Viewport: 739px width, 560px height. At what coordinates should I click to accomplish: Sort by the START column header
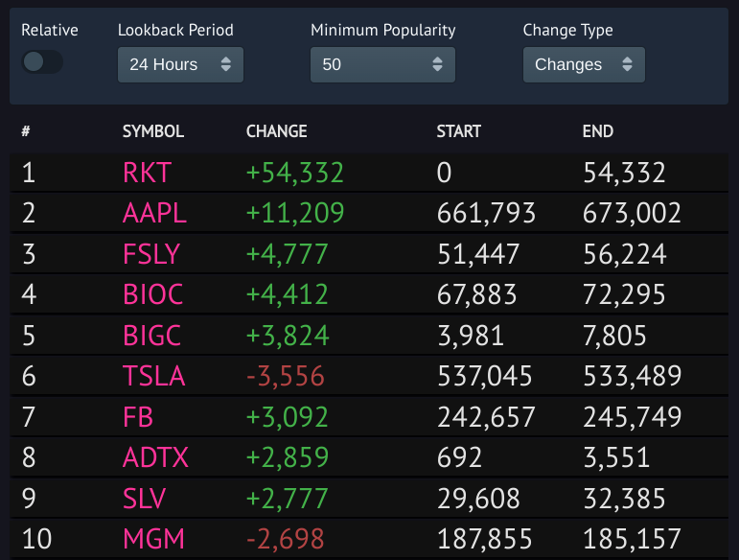458,131
